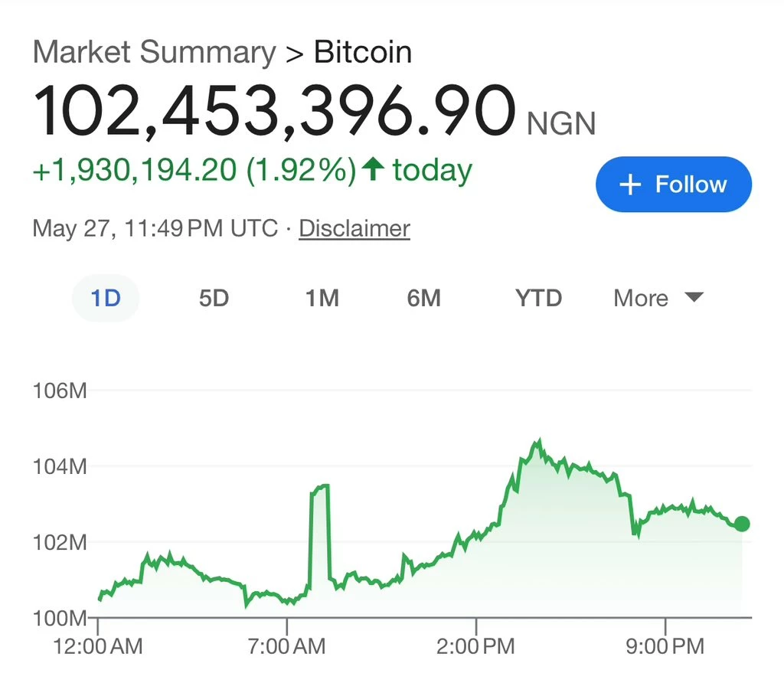Expand the More time range menu

(658, 298)
